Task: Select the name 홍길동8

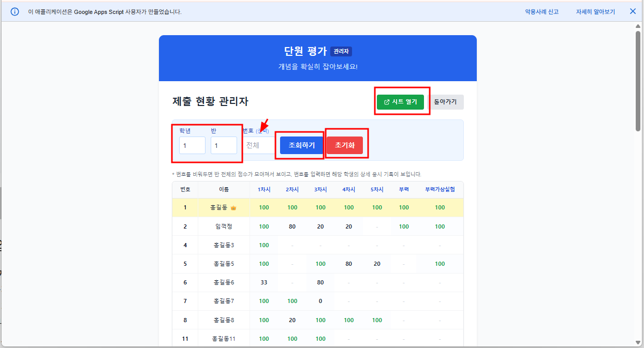Action: [224, 320]
